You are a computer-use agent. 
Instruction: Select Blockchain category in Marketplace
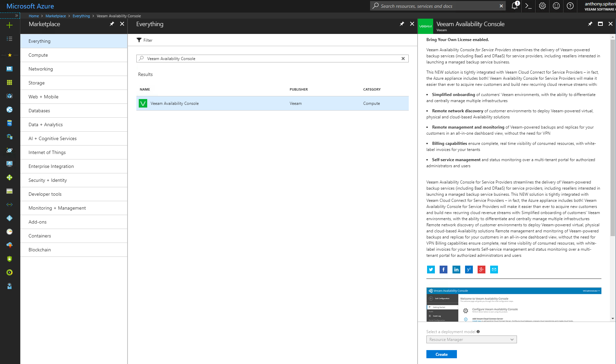click(74, 250)
